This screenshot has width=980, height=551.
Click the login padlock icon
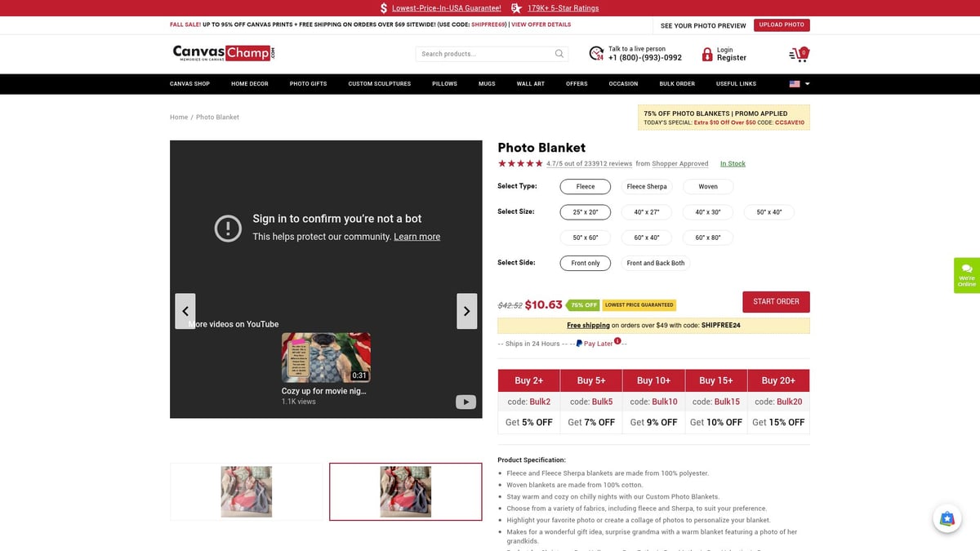point(707,55)
